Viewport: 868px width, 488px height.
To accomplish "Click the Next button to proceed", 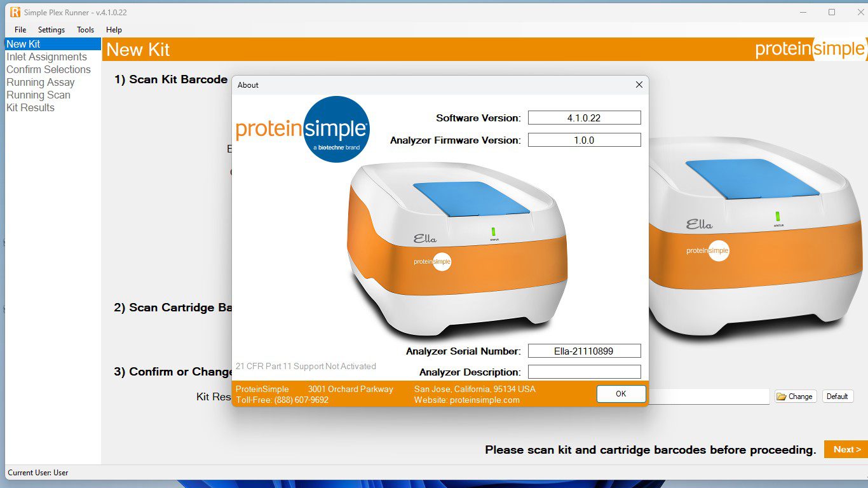I will point(846,449).
